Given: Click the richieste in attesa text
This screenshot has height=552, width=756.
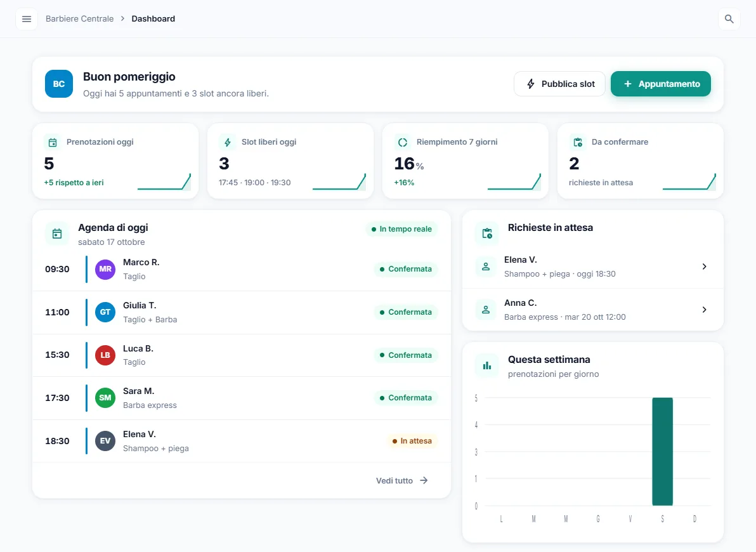Looking at the screenshot, I should coord(601,183).
